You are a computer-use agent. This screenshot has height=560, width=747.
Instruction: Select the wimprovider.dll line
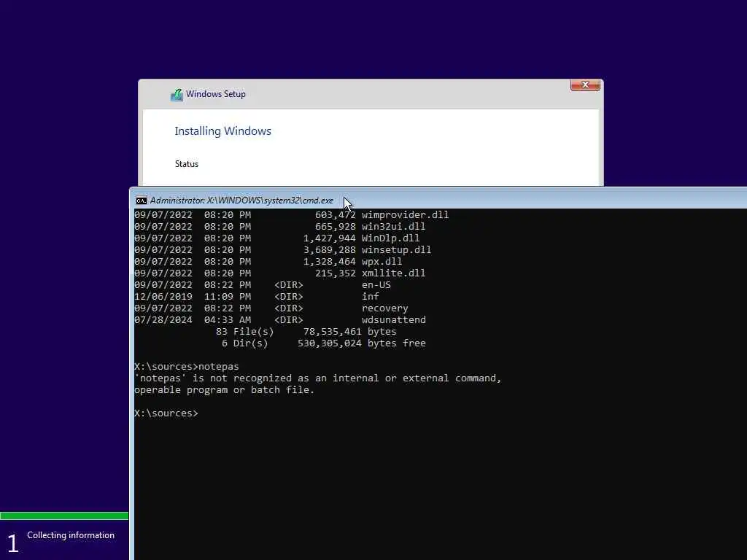(x=292, y=215)
